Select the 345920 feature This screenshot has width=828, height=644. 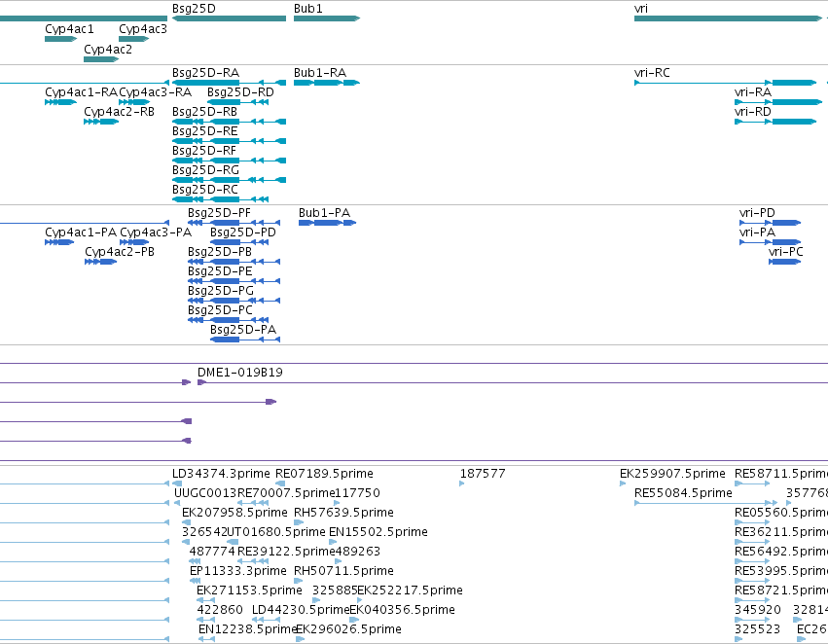(752, 620)
